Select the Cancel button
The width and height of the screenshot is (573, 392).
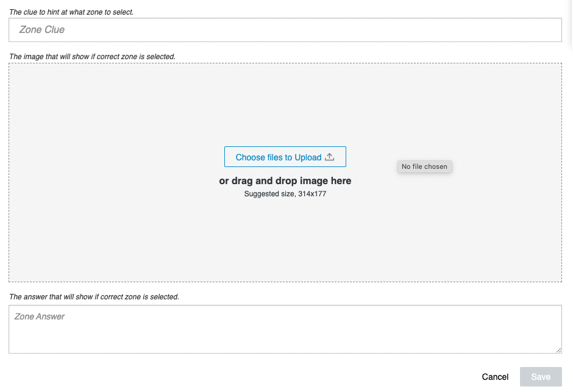[x=496, y=377]
